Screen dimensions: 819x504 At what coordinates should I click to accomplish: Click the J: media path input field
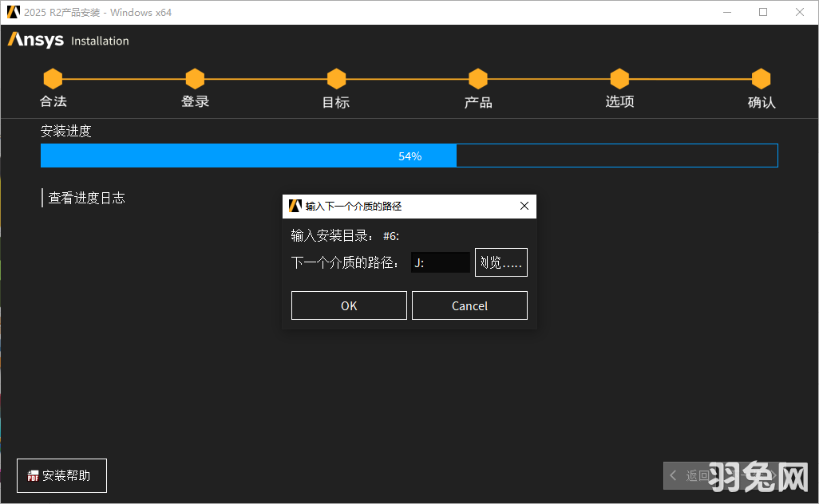pos(440,262)
